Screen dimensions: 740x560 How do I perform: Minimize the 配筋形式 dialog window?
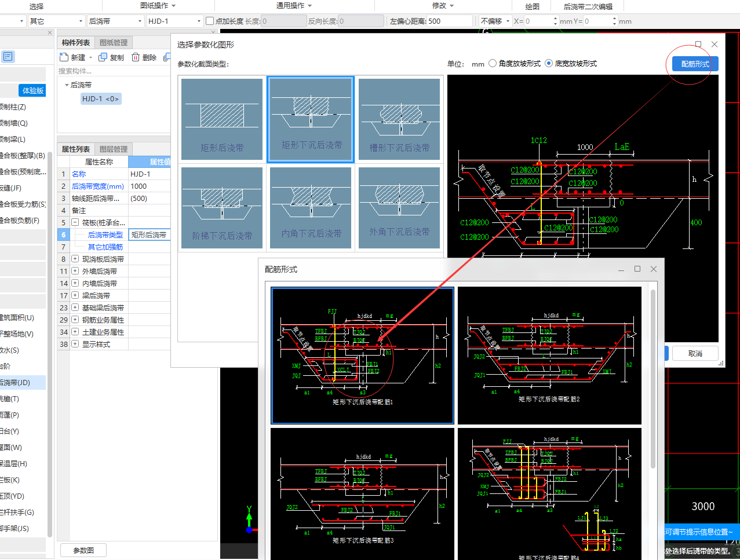(x=621, y=269)
